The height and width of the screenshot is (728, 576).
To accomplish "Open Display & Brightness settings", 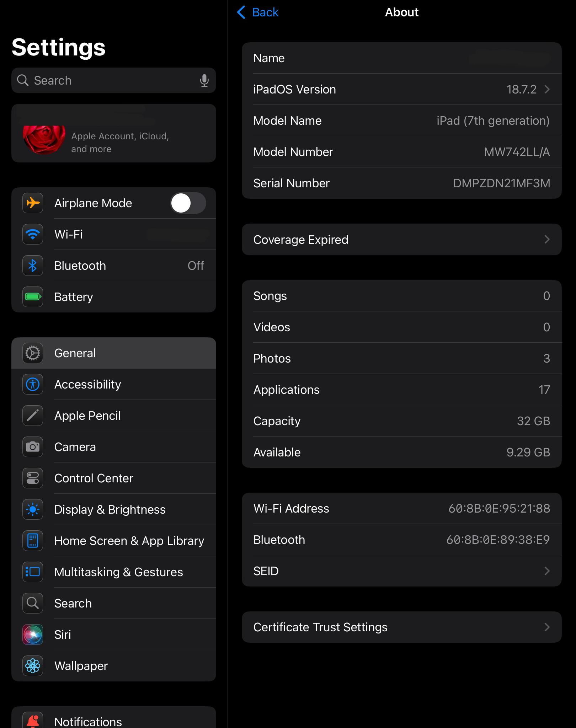I will (114, 509).
